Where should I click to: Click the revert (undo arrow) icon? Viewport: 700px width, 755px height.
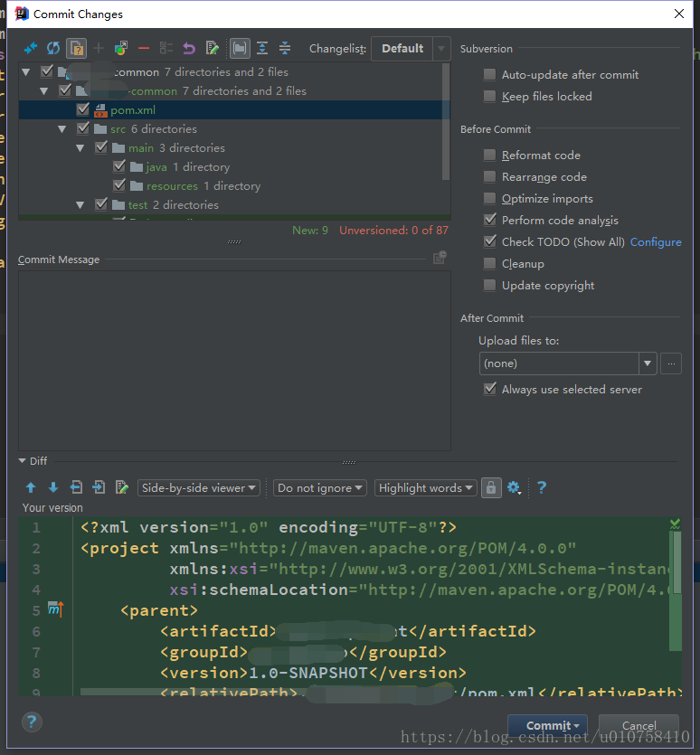click(189, 48)
